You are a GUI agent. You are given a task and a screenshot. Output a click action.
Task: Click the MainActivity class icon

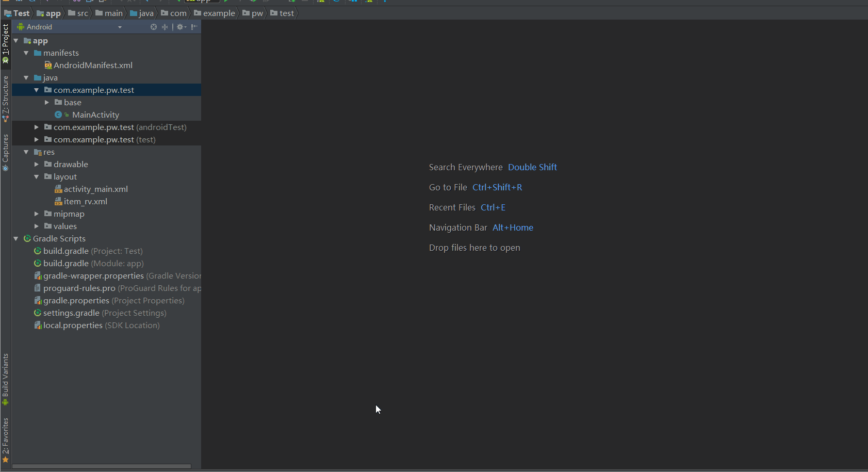pyautogui.click(x=58, y=115)
